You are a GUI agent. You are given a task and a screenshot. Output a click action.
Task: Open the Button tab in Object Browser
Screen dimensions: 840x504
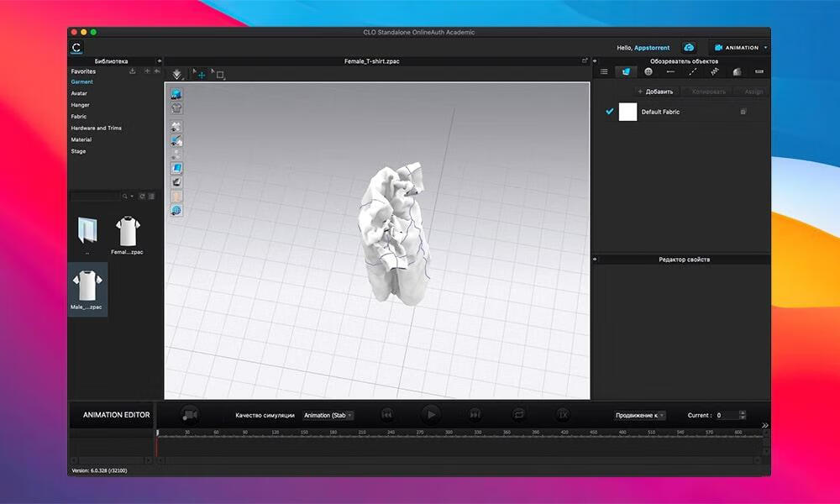[x=648, y=72]
